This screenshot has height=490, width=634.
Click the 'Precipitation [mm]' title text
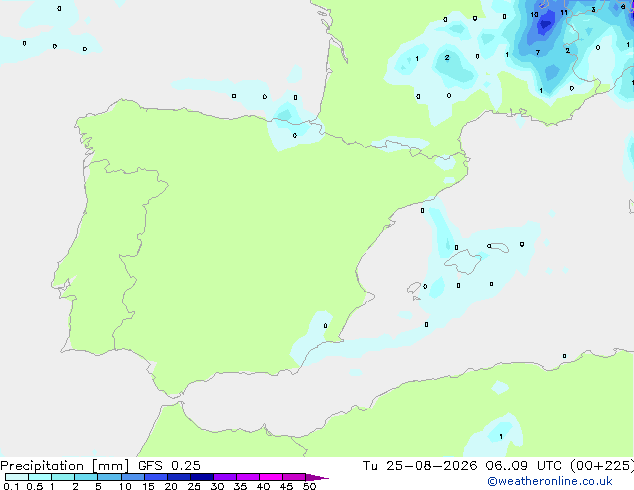coord(65,466)
